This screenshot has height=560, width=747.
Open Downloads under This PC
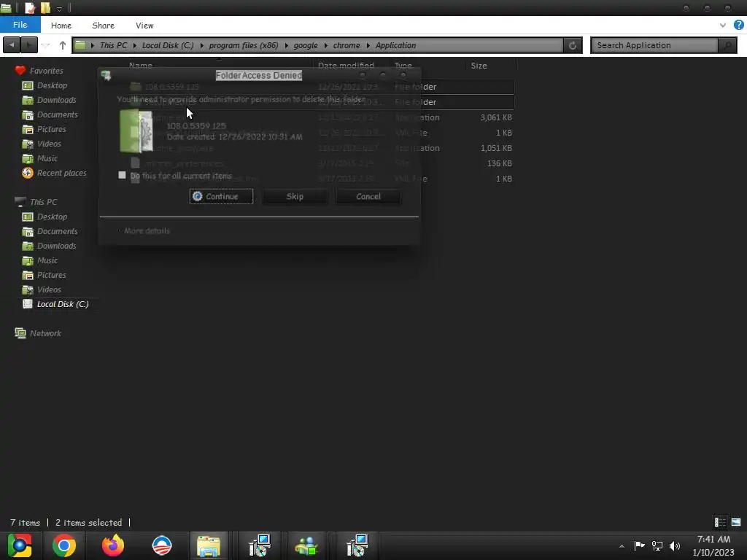click(50, 246)
